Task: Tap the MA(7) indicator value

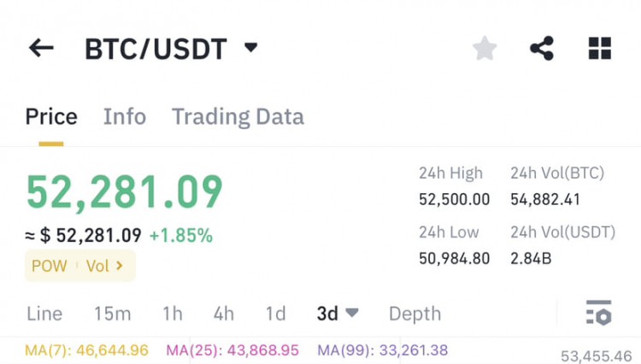Action: pos(86,350)
